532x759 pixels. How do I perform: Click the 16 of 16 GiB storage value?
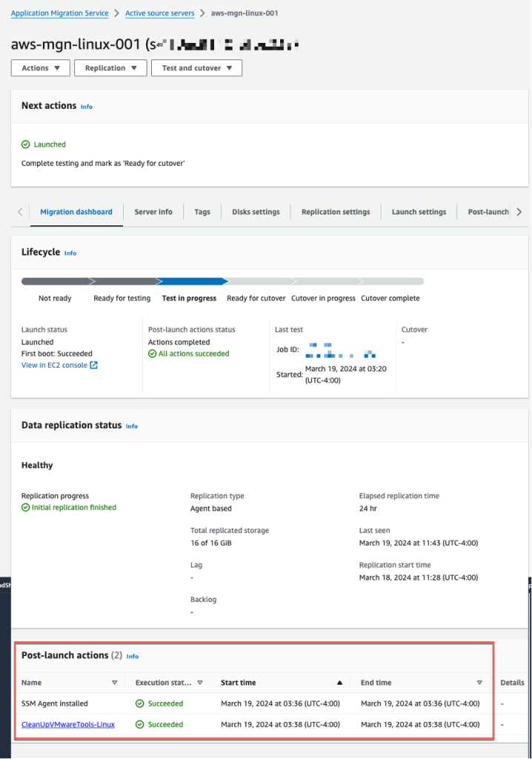tap(211, 543)
